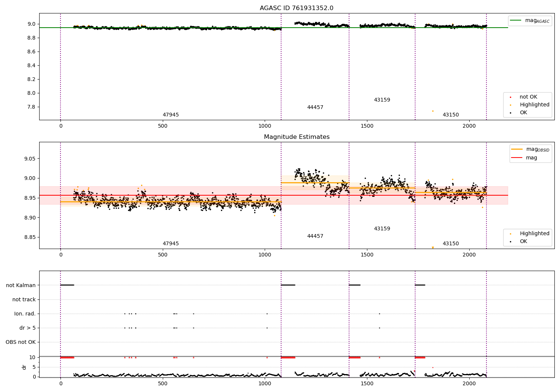Click obsid label 43150 in Magnitude Estimates plot
Screen dimensions: 560x392
pyautogui.click(x=451, y=244)
